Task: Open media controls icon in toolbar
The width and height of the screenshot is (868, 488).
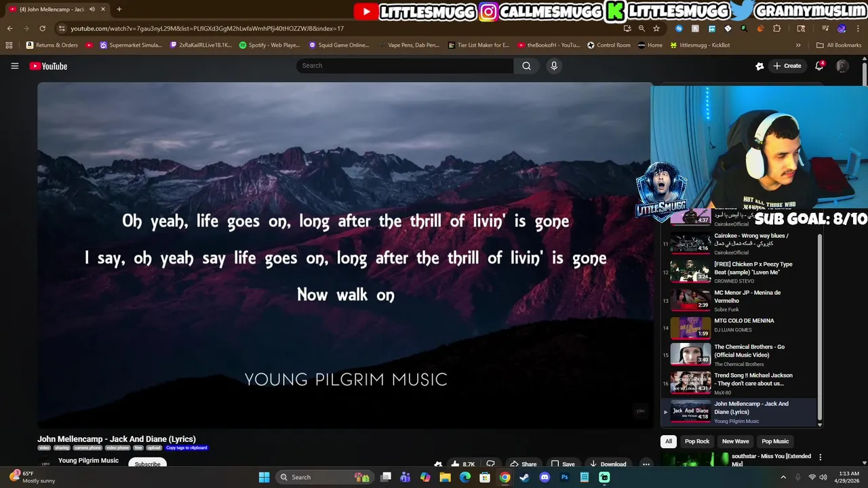Action: (825, 28)
